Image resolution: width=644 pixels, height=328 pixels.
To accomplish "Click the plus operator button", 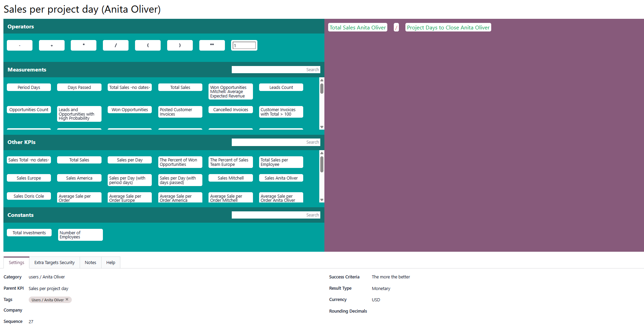I will pyautogui.click(x=52, y=45).
